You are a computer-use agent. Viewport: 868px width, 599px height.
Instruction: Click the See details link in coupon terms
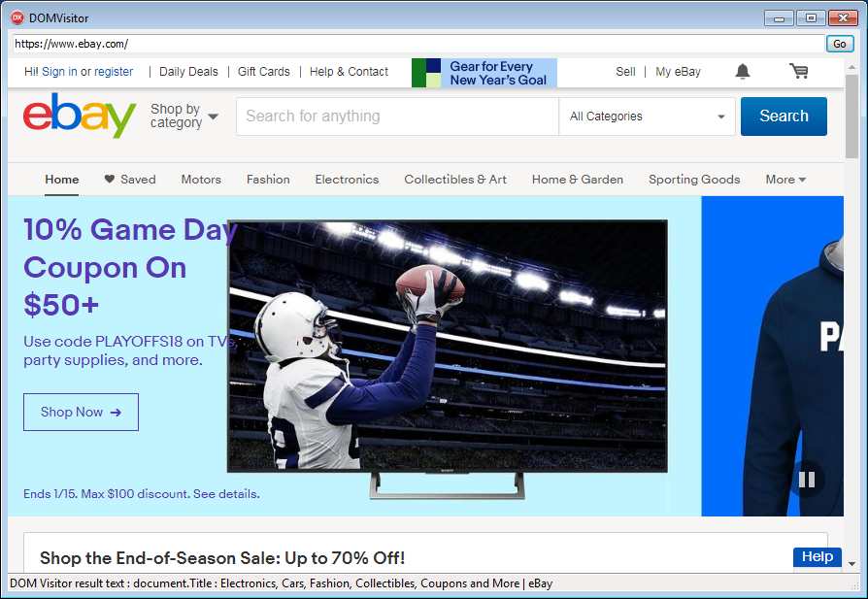[226, 494]
